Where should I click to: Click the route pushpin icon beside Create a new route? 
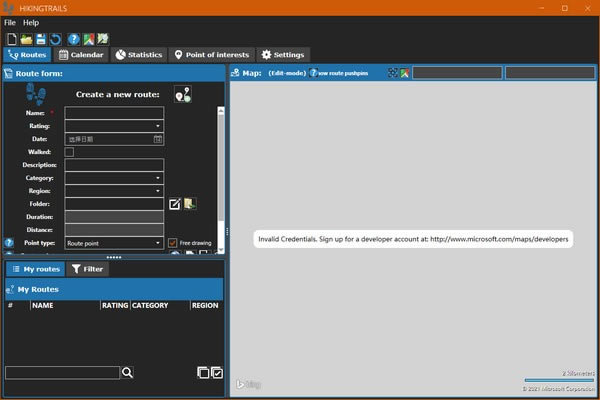point(182,94)
